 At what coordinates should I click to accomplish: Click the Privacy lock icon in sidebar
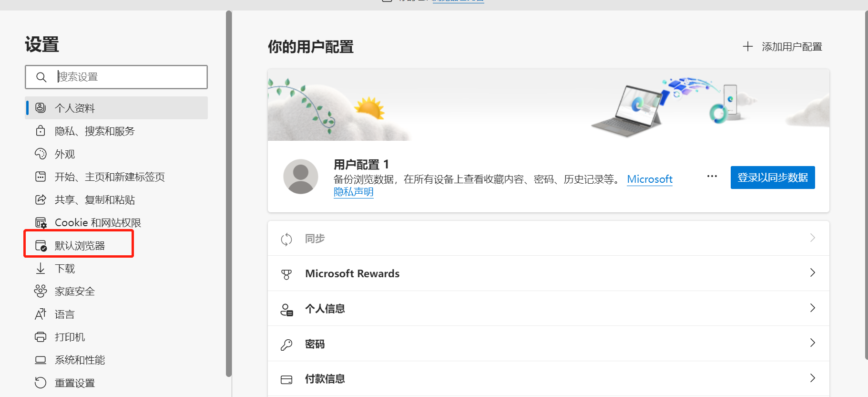(x=41, y=131)
